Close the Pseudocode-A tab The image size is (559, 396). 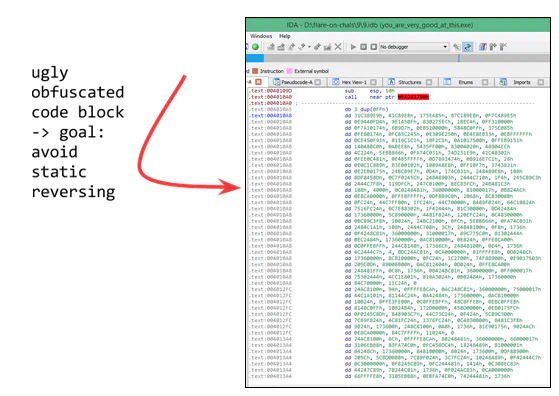318,82
